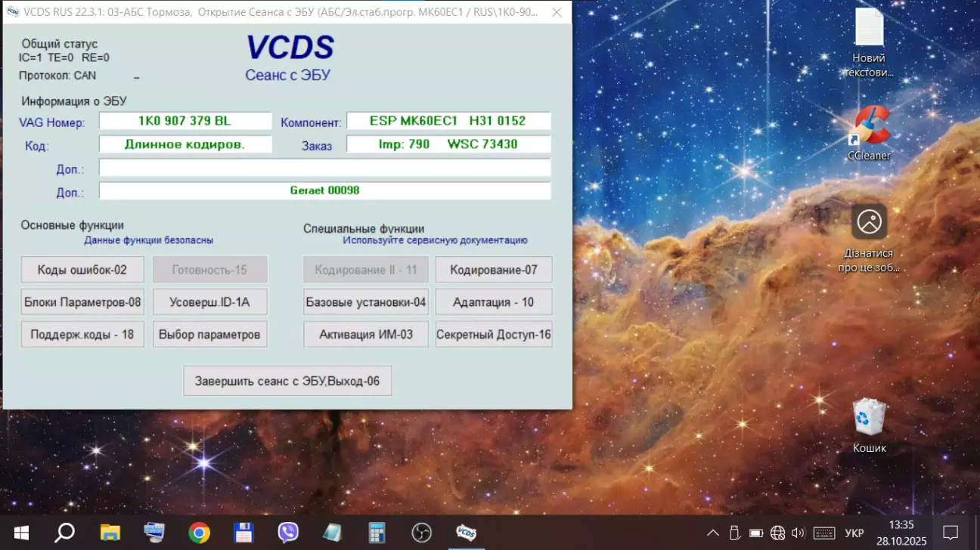Image resolution: width=980 pixels, height=550 pixels.
Task: Open the volume control in the tray
Action: click(x=798, y=533)
